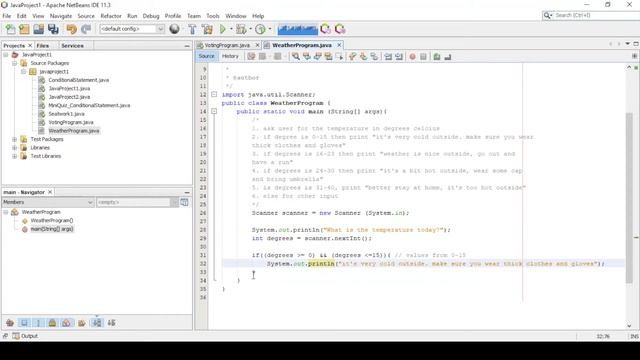Open the Tools menu
This screenshot has width=640, height=360.
point(213,16)
